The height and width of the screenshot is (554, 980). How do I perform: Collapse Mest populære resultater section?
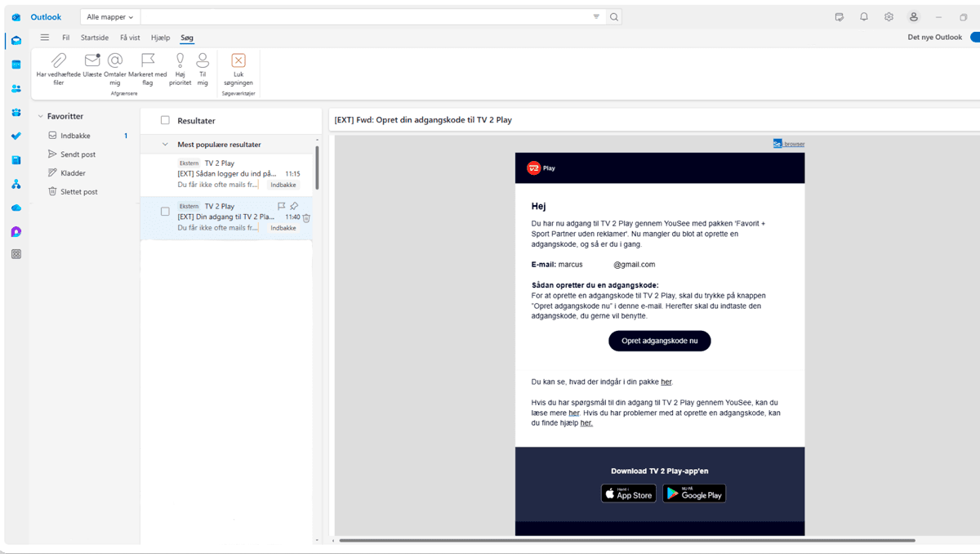165,145
